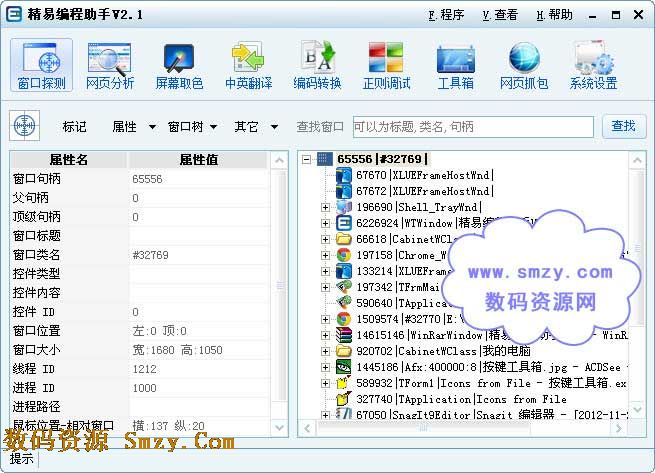
Task: Click the 属性名 column header
Action: pyautogui.click(x=69, y=160)
